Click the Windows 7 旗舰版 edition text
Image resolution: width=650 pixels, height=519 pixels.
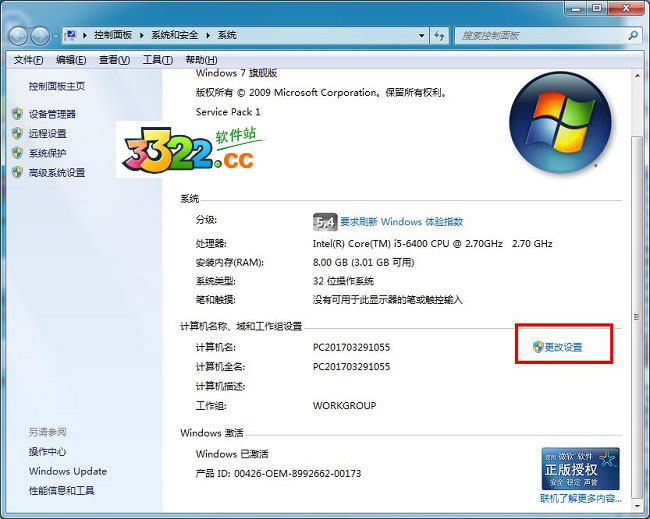click(236, 73)
